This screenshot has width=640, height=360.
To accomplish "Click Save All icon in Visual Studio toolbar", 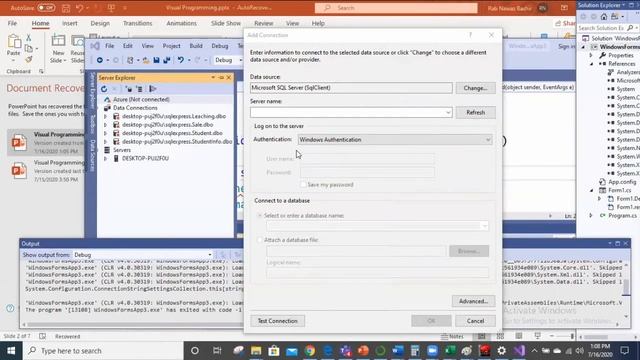I will (167, 60).
